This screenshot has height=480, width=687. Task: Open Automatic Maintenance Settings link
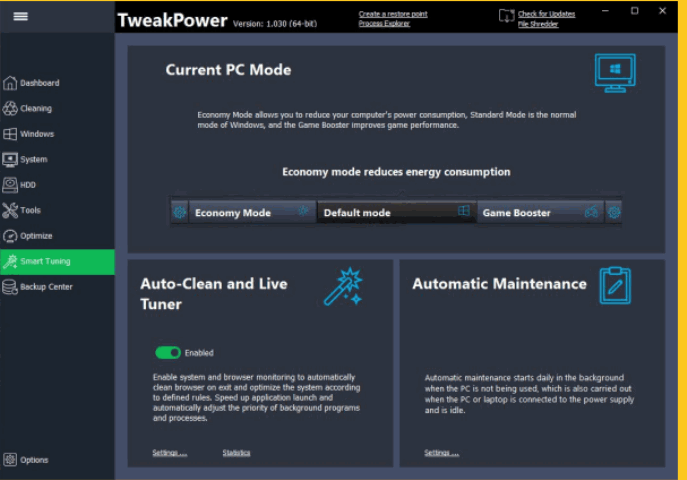(442, 453)
